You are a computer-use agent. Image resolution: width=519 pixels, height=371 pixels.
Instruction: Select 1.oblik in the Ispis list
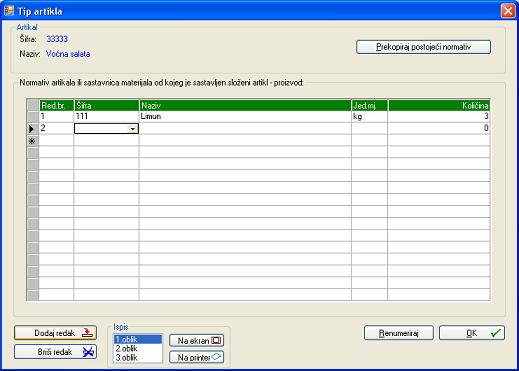(138, 339)
